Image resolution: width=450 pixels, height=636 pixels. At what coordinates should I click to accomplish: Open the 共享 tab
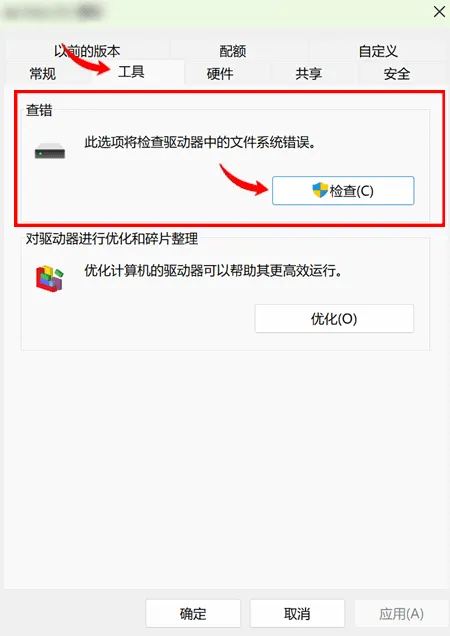pyautogui.click(x=308, y=74)
